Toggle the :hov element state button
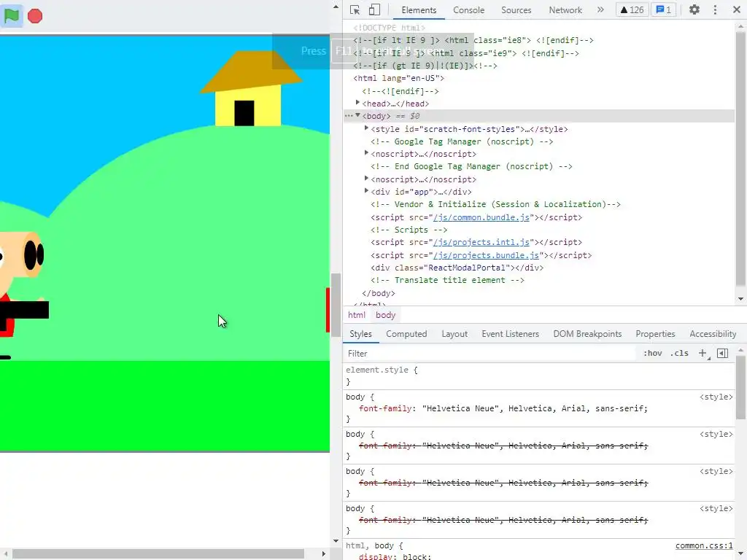Image resolution: width=747 pixels, height=560 pixels. pyautogui.click(x=653, y=353)
